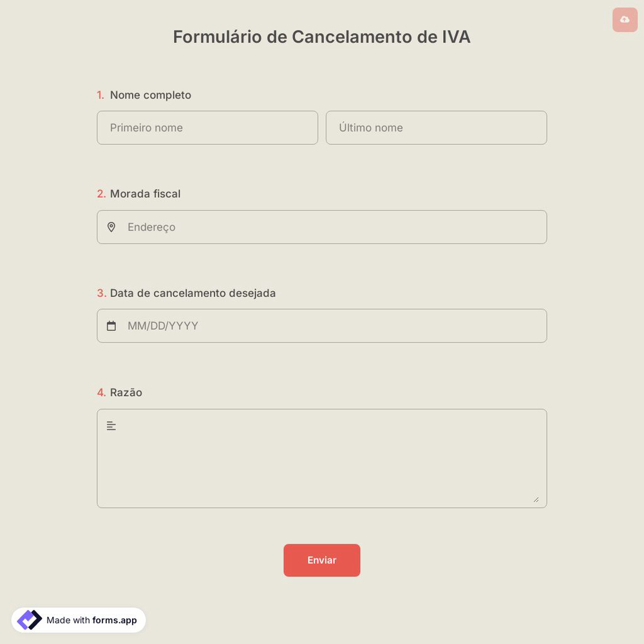Click the form title Formulário de Cancelamento de IVA

(x=322, y=37)
